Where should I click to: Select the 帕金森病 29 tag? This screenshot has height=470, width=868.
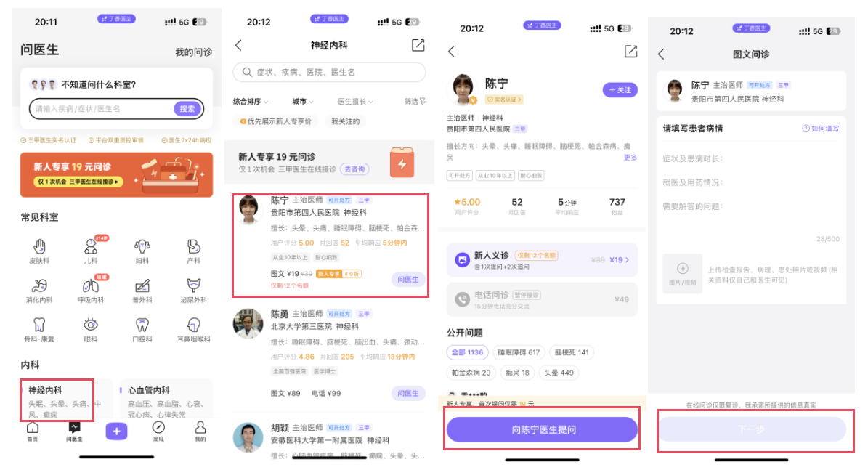[471, 373]
